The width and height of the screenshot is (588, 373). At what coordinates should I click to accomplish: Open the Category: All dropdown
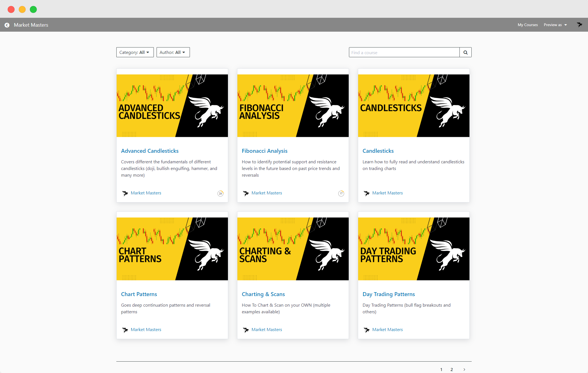(135, 52)
